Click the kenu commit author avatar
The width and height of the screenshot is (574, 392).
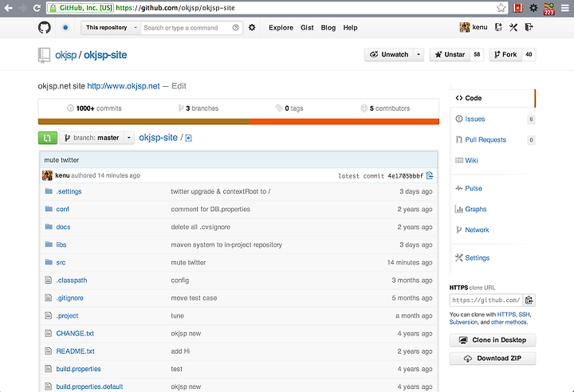(47, 175)
